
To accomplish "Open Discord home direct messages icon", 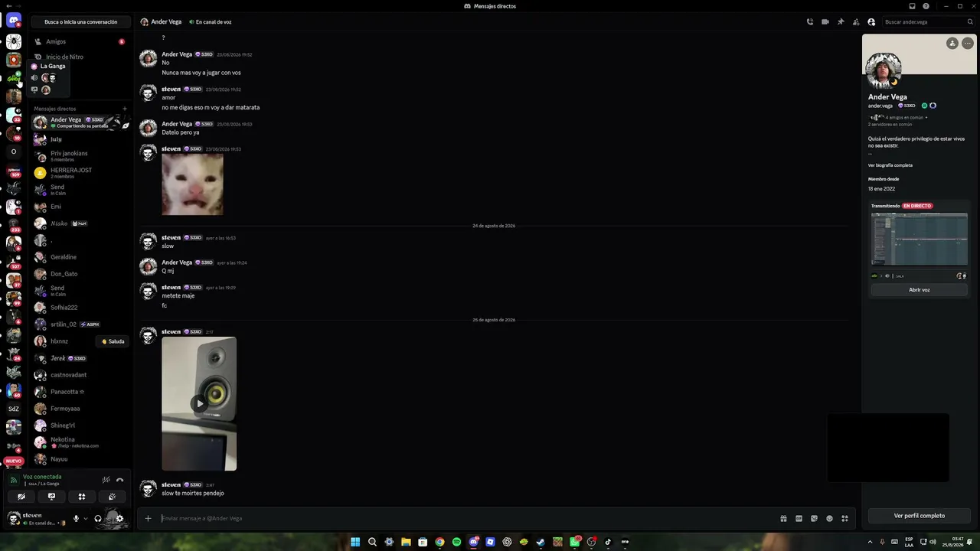I will (14, 21).
